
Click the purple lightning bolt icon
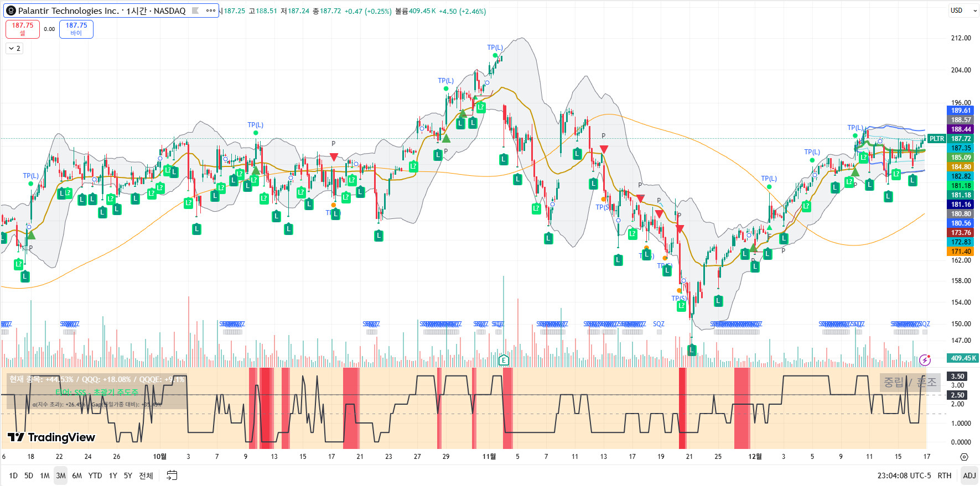[x=925, y=360]
